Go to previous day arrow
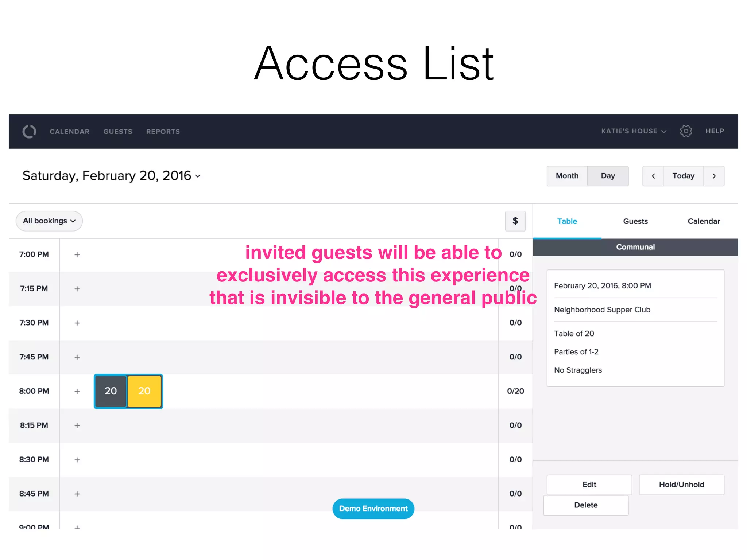Image resolution: width=747 pixels, height=560 pixels. pyautogui.click(x=653, y=176)
